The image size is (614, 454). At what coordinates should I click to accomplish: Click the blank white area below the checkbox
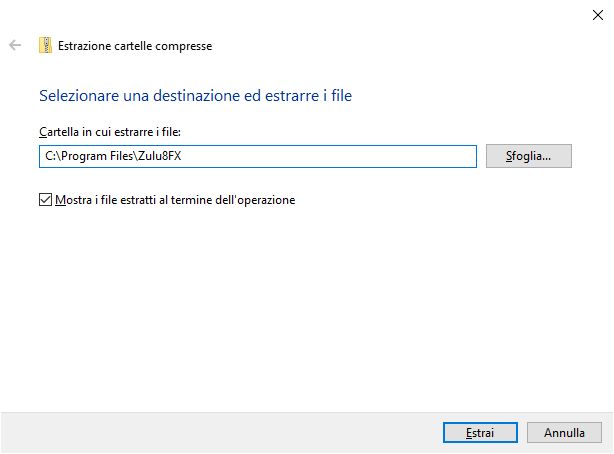click(x=300, y=300)
